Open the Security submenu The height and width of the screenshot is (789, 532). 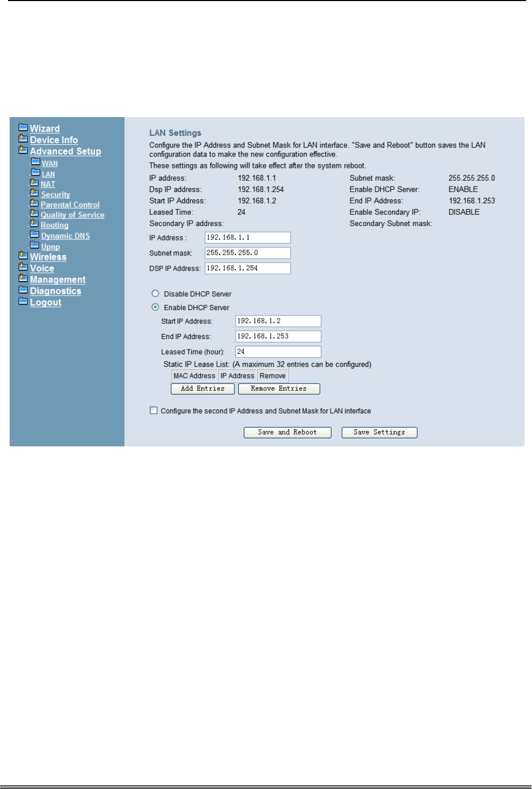(x=56, y=195)
